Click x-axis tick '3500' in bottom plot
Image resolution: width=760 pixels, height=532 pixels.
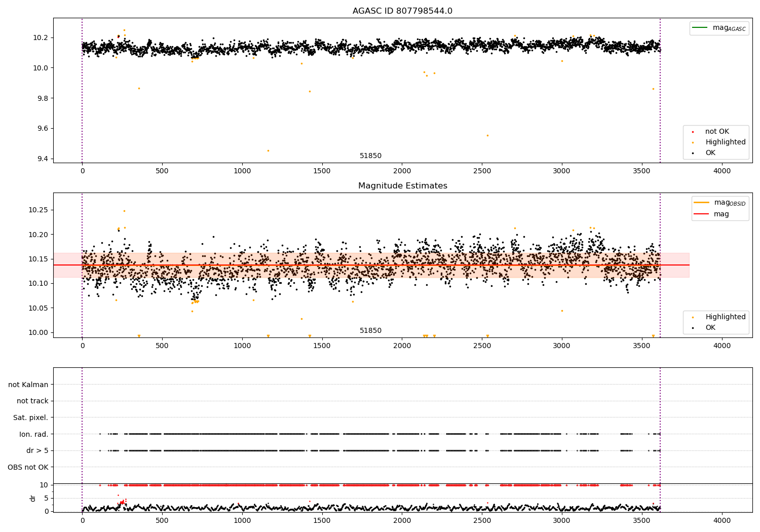tap(642, 521)
